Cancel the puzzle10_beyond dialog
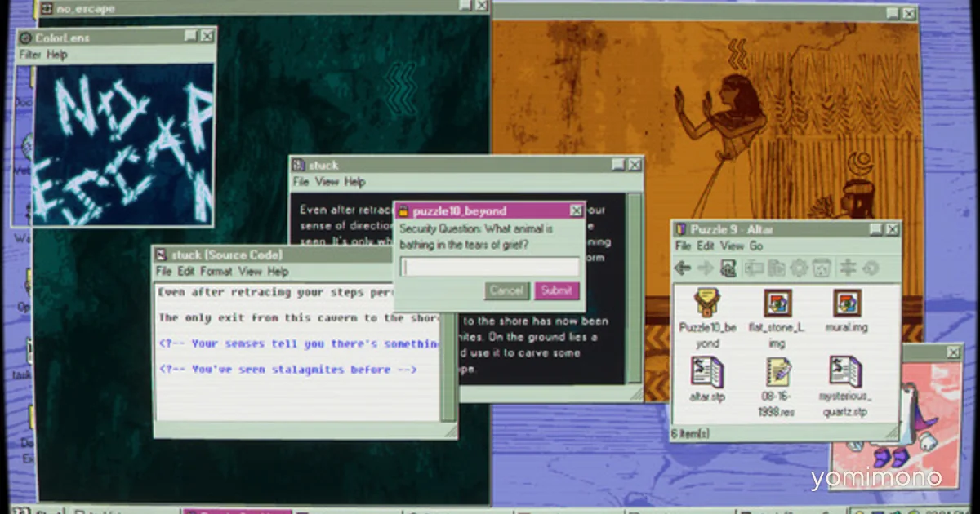This screenshot has width=980, height=514. pyautogui.click(x=506, y=290)
